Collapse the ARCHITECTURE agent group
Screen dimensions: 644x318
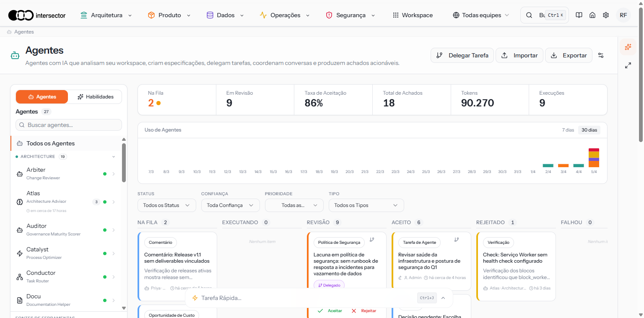click(114, 157)
